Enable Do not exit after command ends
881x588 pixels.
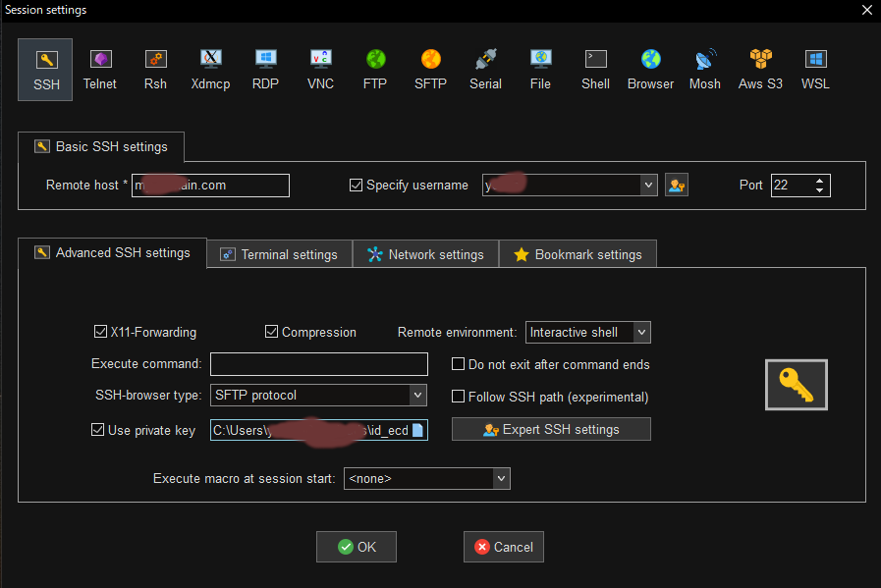pos(458,364)
